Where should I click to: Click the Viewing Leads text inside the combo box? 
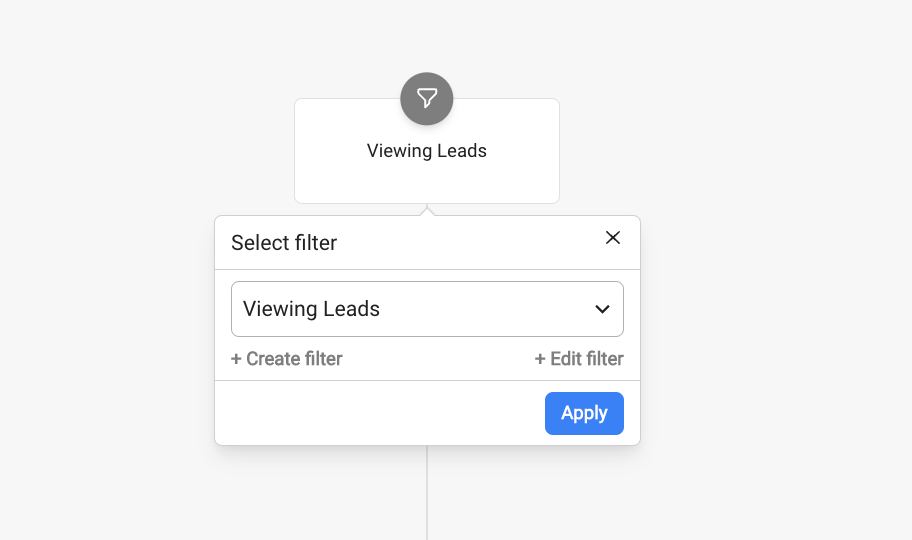click(311, 309)
